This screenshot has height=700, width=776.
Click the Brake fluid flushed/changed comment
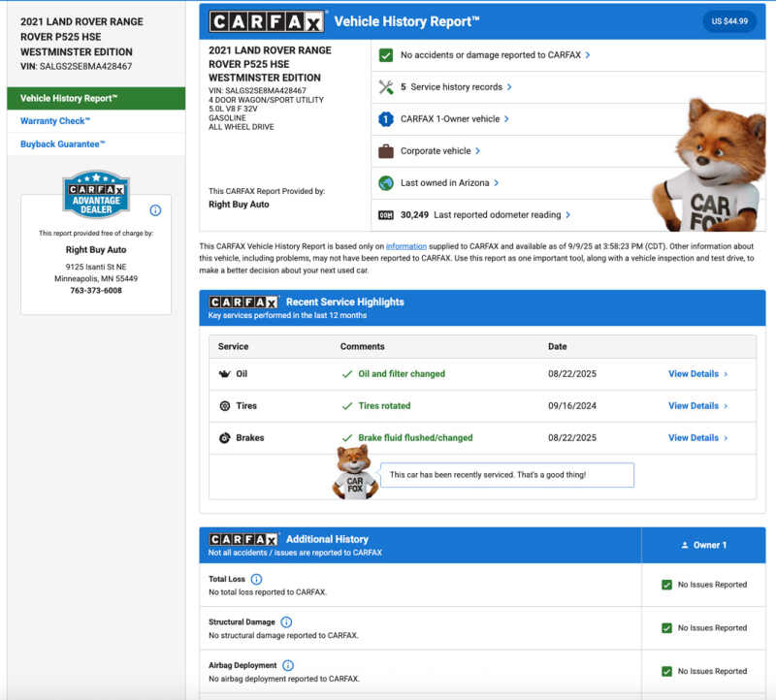415,438
